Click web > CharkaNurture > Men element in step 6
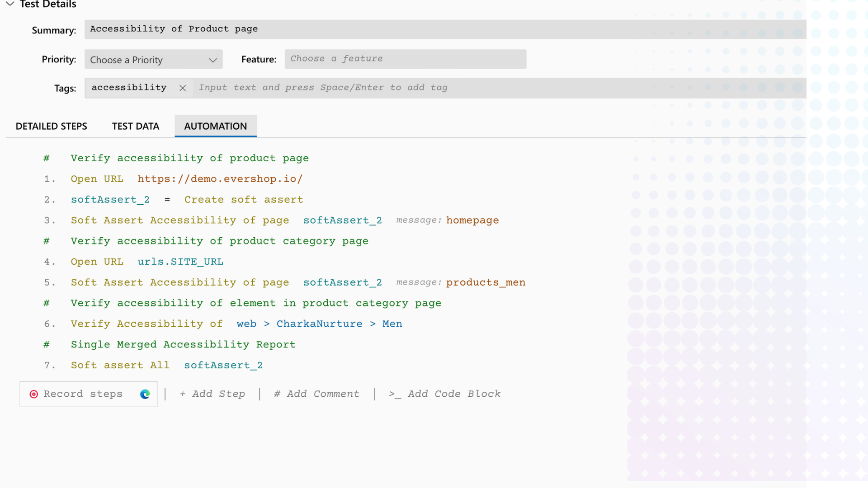Image resolution: width=868 pixels, height=488 pixels. pyautogui.click(x=319, y=324)
